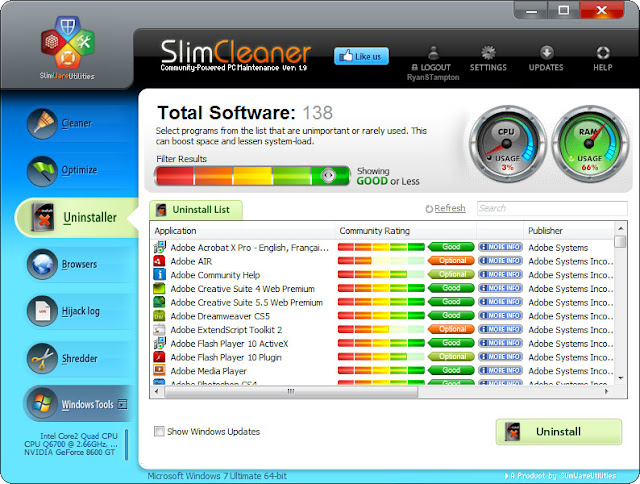Click the vertical scrollbar up arrow
This screenshot has height=484, width=640.
(x=620, y=229)
